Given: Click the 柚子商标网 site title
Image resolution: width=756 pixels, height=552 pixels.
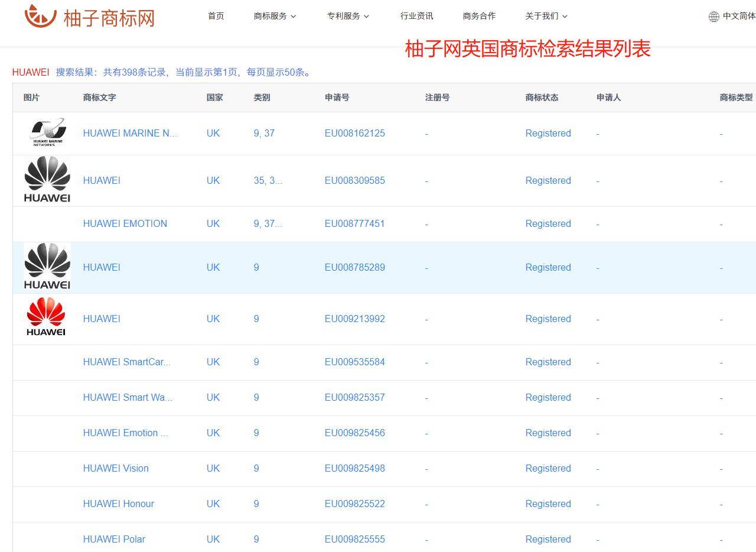Looking at the screenshot, I should pos(109,18).
